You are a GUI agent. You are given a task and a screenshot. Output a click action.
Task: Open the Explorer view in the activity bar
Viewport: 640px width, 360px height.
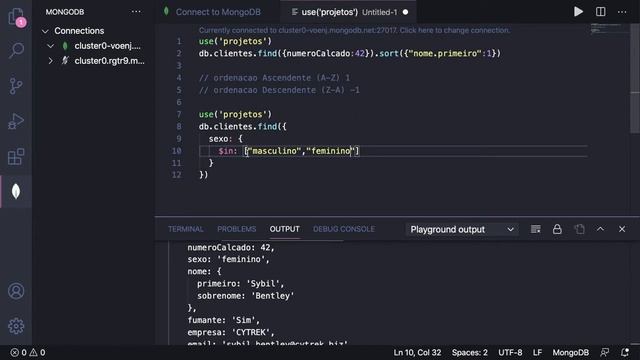pos(16,17)
